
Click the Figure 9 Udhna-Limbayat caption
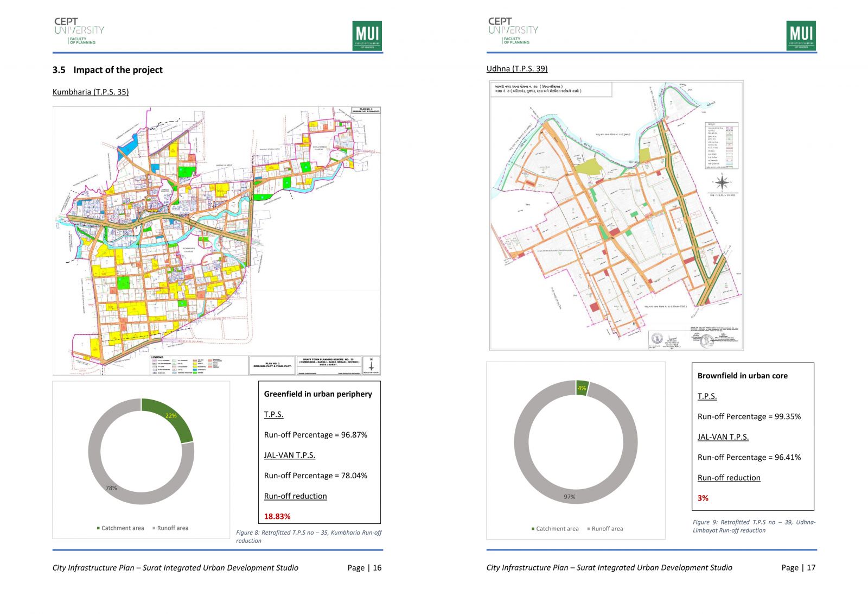point(754,526)
